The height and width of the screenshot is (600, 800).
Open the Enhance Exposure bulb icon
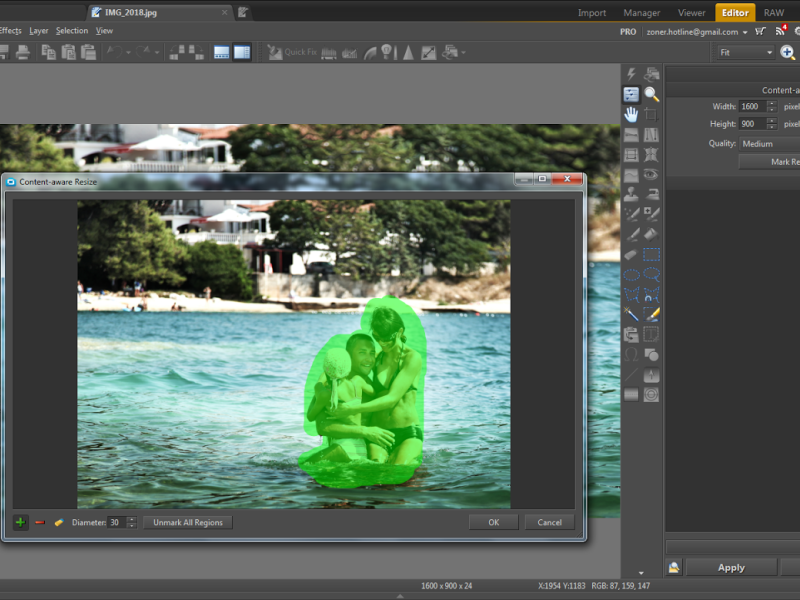[388, 52]
